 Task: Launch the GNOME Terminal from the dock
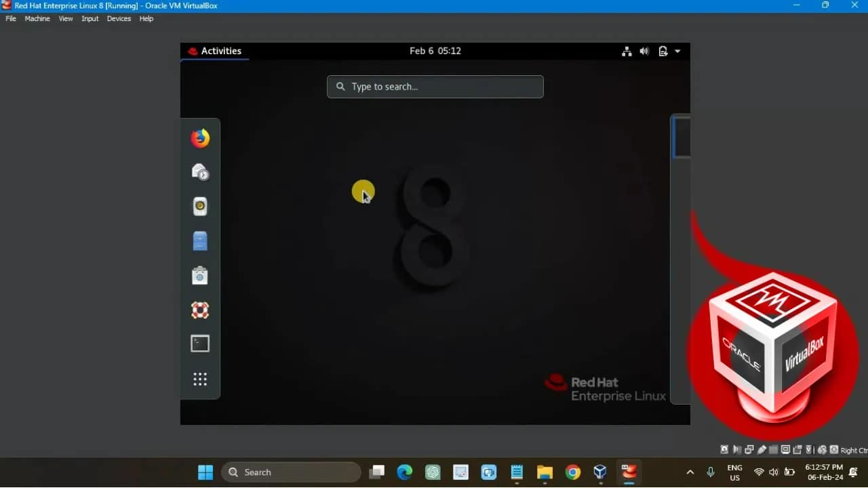(200, 344)
